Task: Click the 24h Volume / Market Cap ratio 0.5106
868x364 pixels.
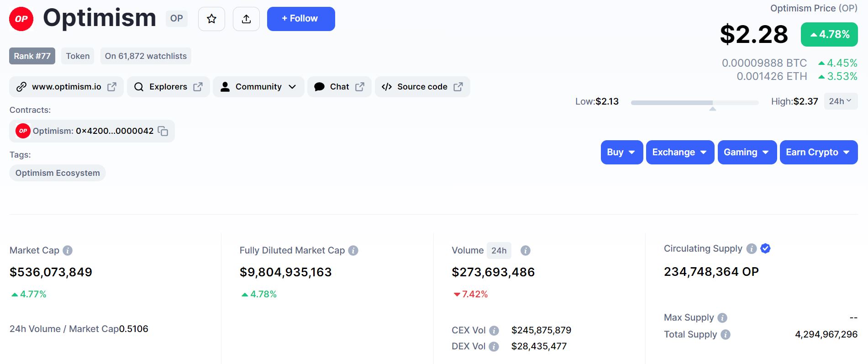Action: 134,329
